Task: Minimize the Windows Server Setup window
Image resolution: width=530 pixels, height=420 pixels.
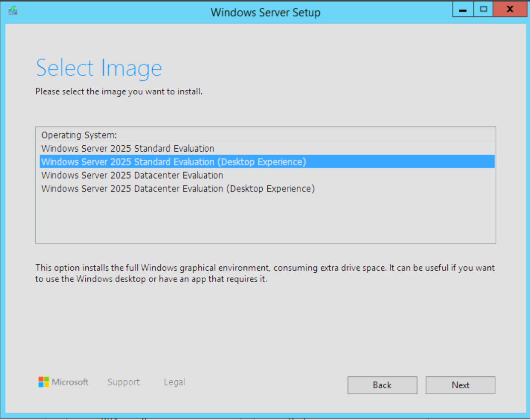Action: (463, 10)
